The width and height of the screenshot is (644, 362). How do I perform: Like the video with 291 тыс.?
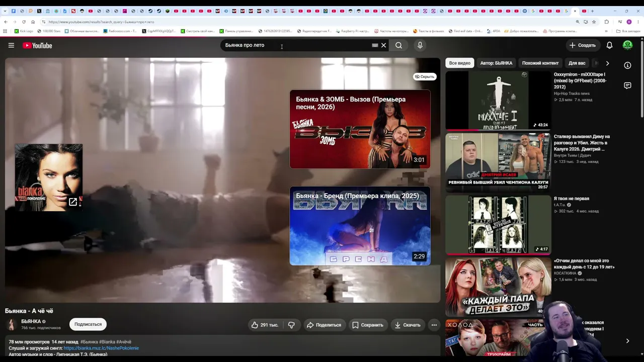point(265,325)
